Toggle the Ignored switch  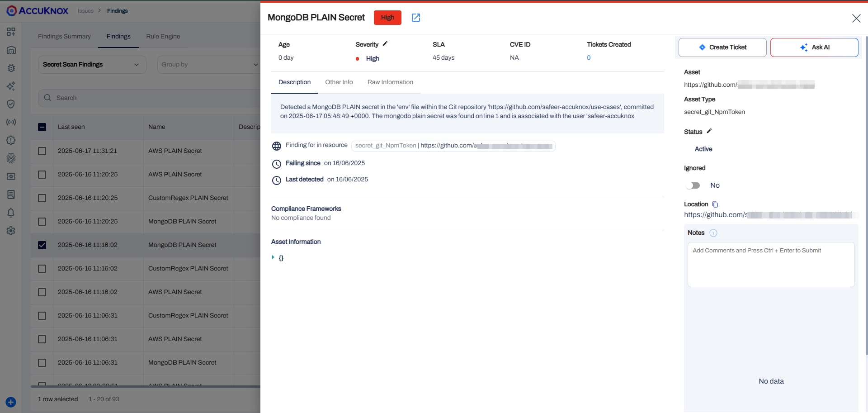point(693,185)
